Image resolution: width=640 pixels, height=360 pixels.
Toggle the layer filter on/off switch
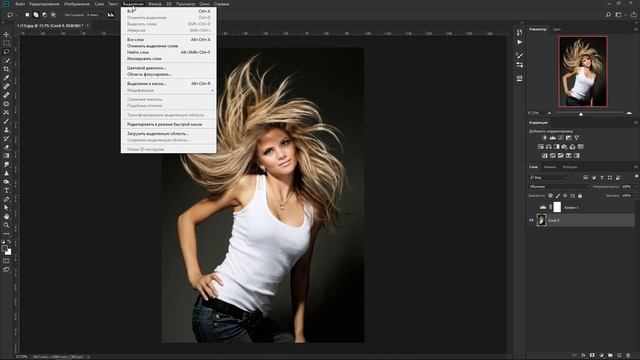coord(636,176)
